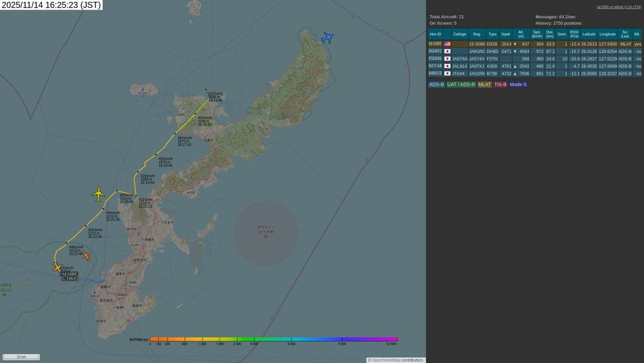Select the yellow aircraft icon west of the track
This screenshot has width=644, height=363.
(99, 194)
